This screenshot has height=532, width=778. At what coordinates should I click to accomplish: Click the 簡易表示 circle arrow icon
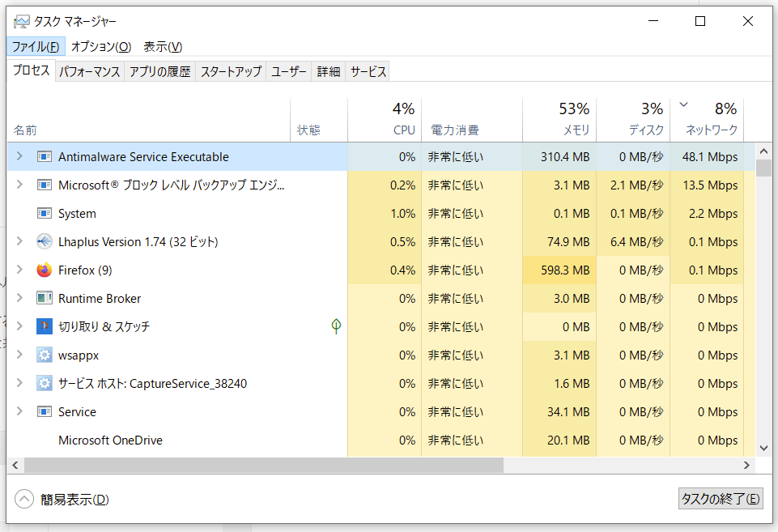pos(24,500)
